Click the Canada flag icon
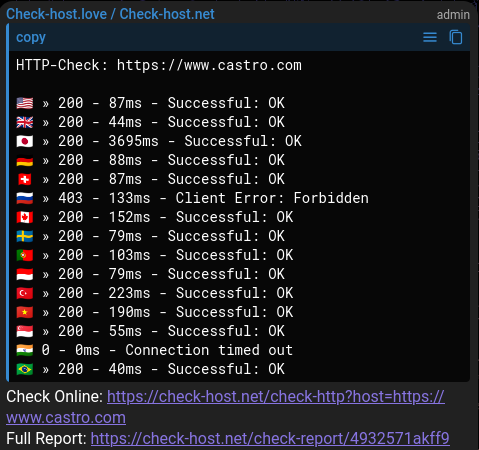The width and height of the screenshot is (479, 450). 25,217
